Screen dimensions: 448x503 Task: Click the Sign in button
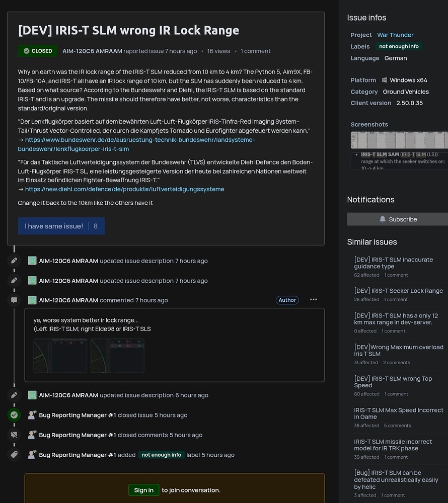[x=143, y=490]
